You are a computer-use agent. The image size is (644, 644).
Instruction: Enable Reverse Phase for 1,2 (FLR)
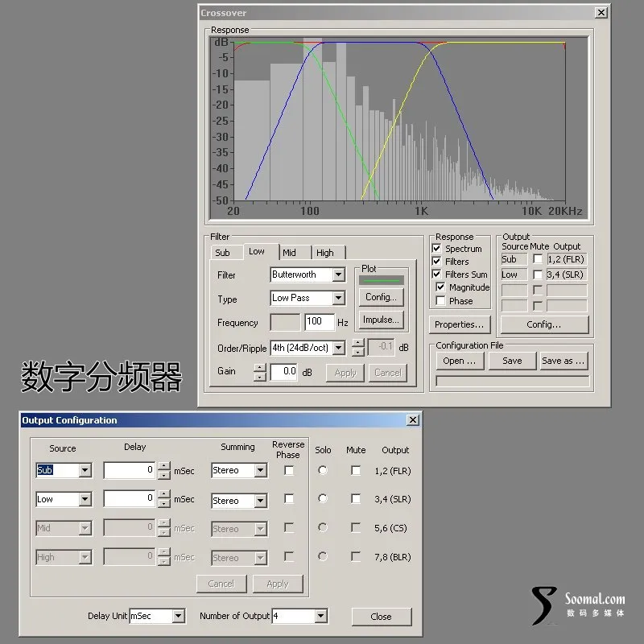[x=289, y=470]
